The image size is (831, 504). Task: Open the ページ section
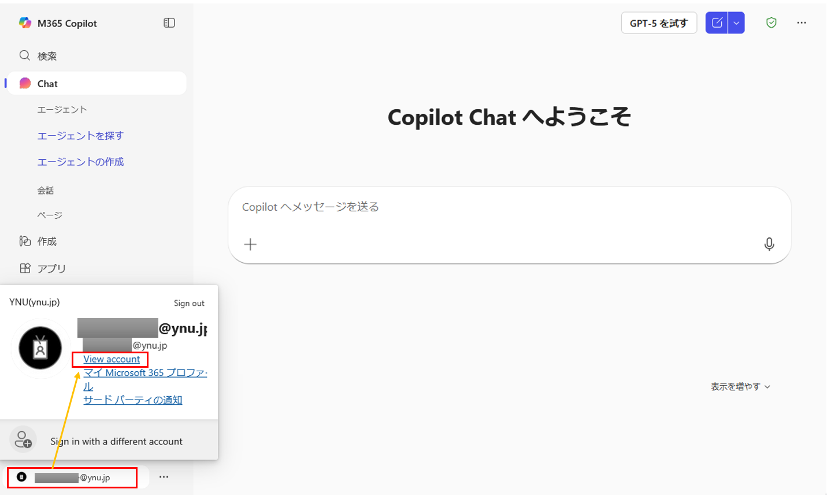point(50,215)
